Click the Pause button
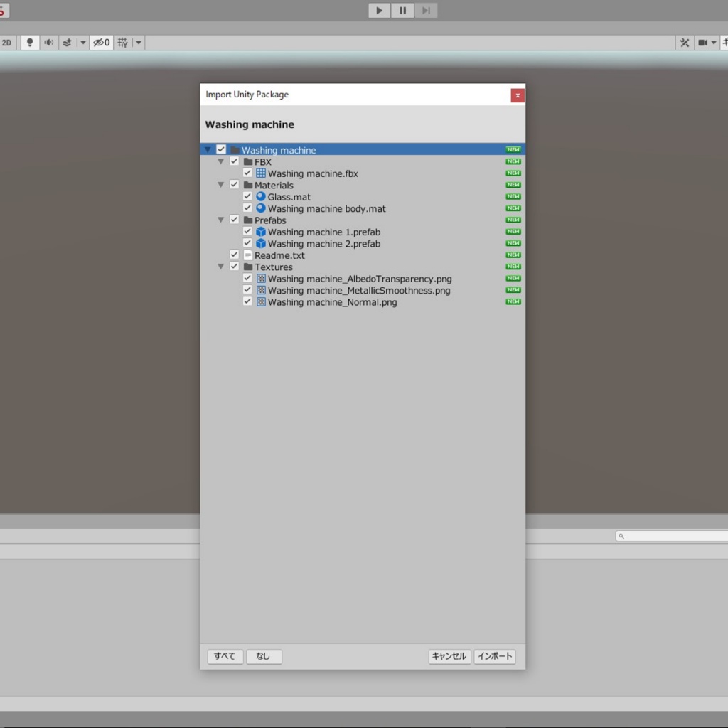The height and width of the screenshot is (728, 728). pos(402,10)
